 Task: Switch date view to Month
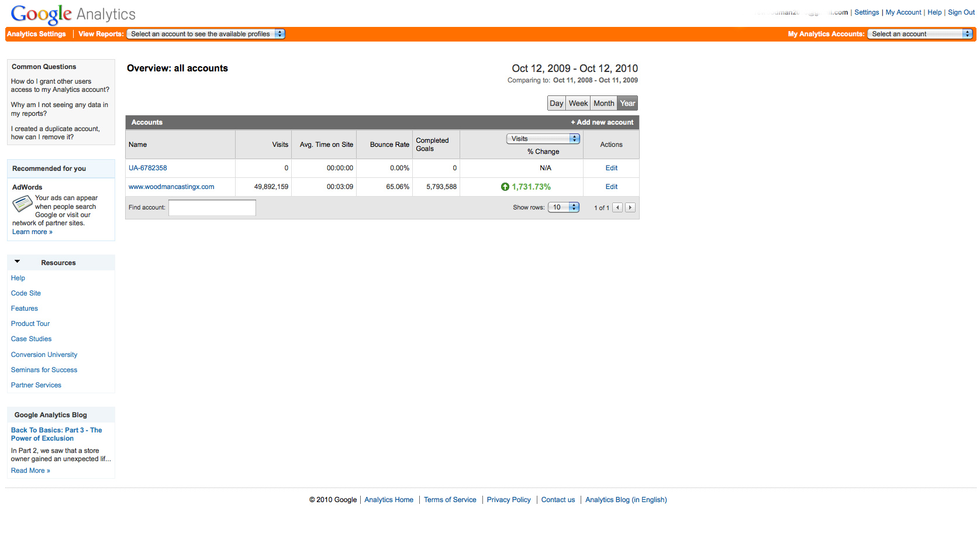603,104
